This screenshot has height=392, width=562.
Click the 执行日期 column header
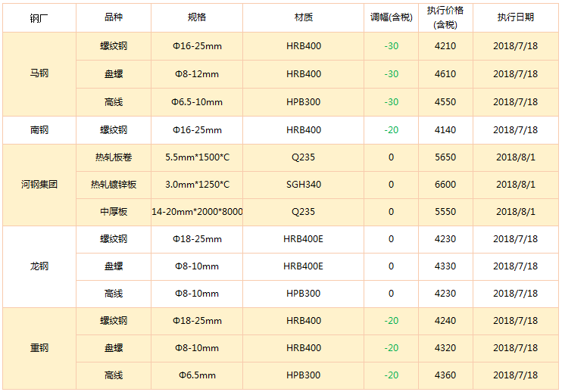pyautogui.click(x=516, y=17)
